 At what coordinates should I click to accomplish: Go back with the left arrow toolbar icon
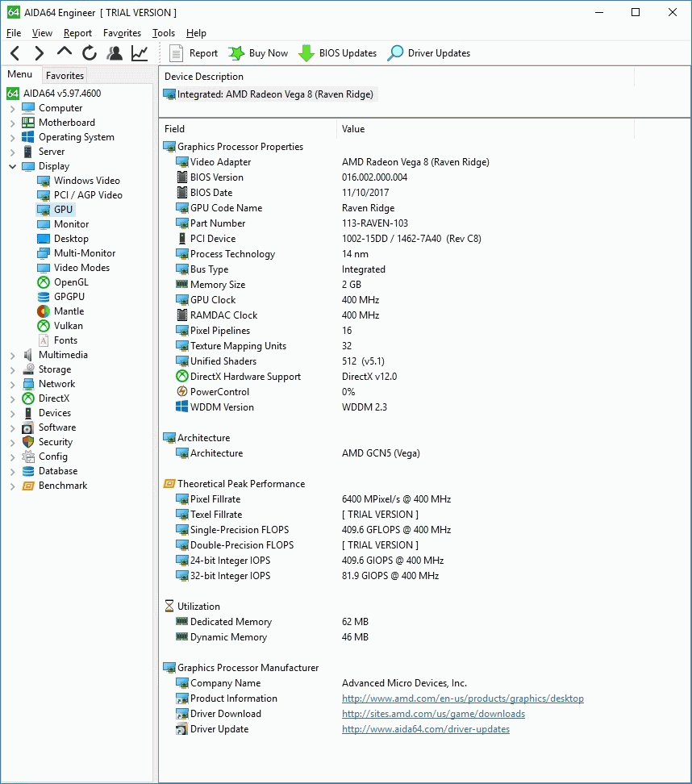(x=15, y=53)
